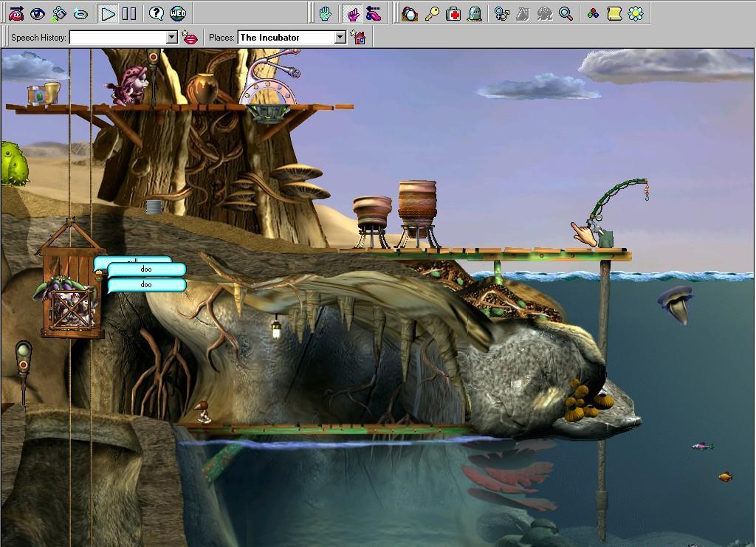Open the Breeder's Kit gender symbols icon
Image resolution: width=756 pixels, height=547 pixels.
coord(502,13)
